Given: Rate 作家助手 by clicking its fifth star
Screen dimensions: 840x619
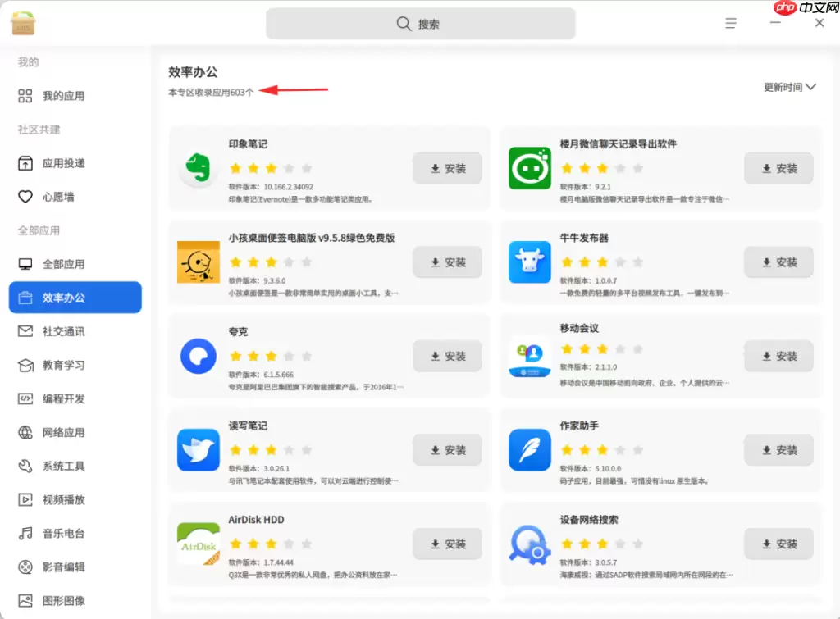Looking at the screenshot, I should [638, 449].
